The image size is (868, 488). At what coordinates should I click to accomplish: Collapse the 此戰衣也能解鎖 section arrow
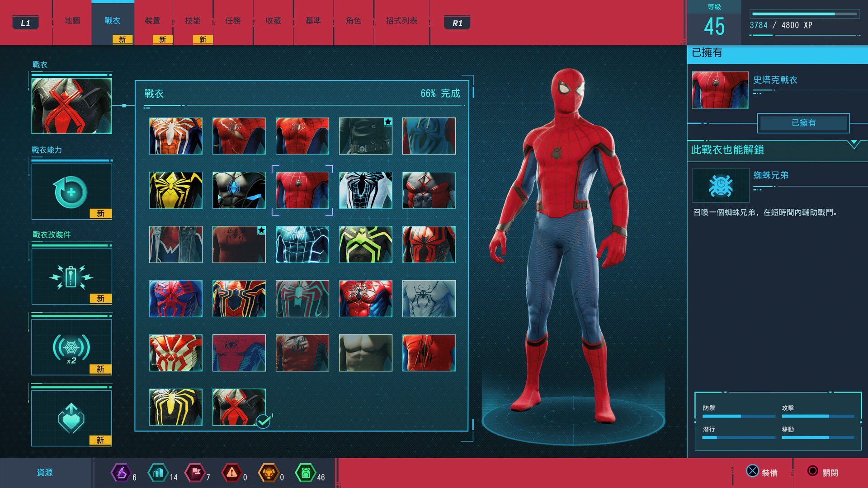854,145
